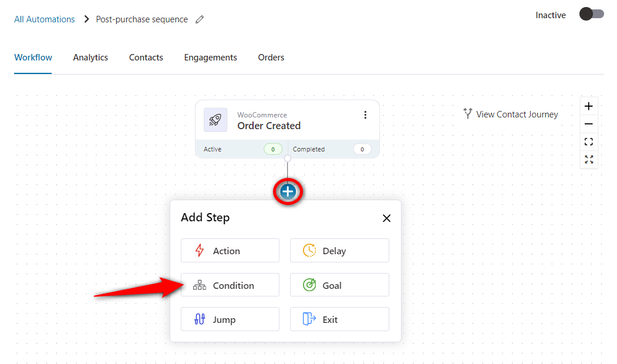The height and width of the screenshot is (364, 617).
Task: Go back to All Automations
Action: pyautogui.click(x=45, y=19)
